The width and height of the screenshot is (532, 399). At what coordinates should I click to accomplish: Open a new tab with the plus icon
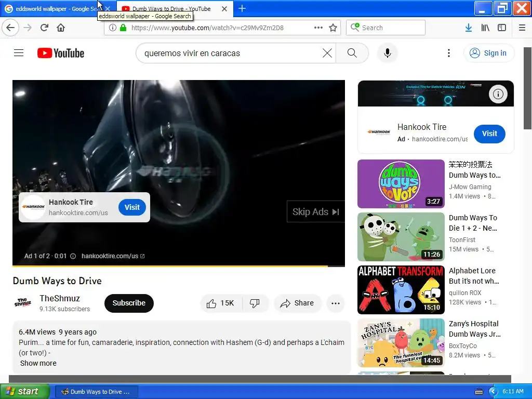(x=242, y=8)
